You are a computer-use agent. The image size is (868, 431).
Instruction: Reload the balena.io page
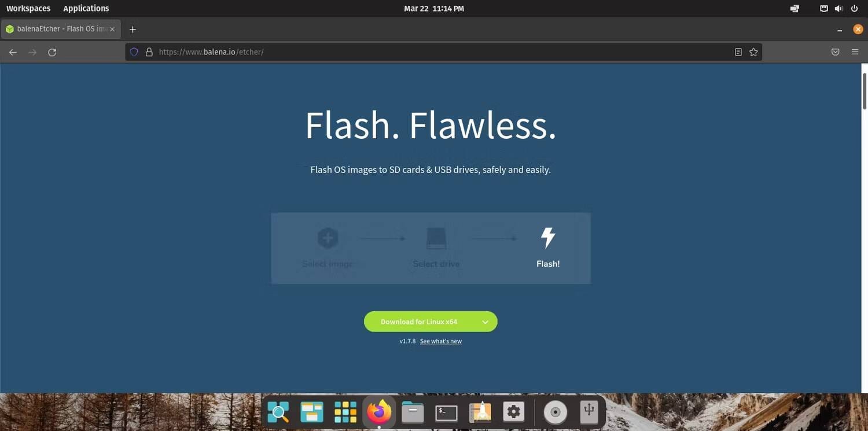(52, 51)
